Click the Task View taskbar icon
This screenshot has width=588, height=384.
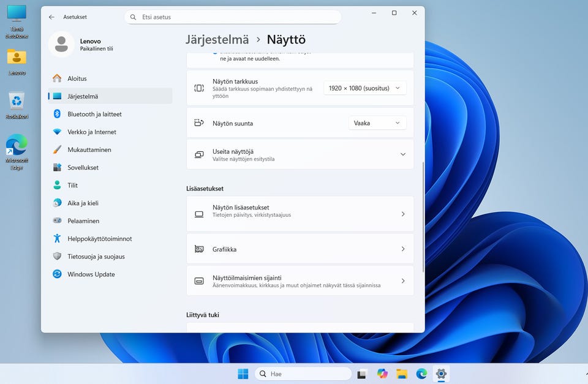[362, 374]
